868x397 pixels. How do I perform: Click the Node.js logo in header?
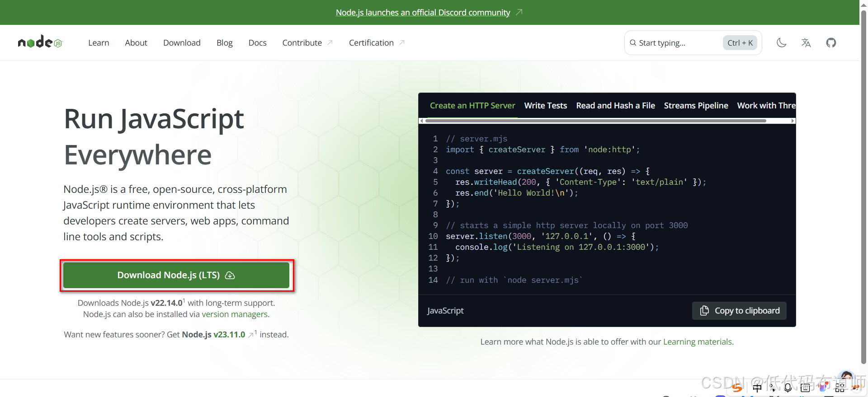tap(40, 42)
